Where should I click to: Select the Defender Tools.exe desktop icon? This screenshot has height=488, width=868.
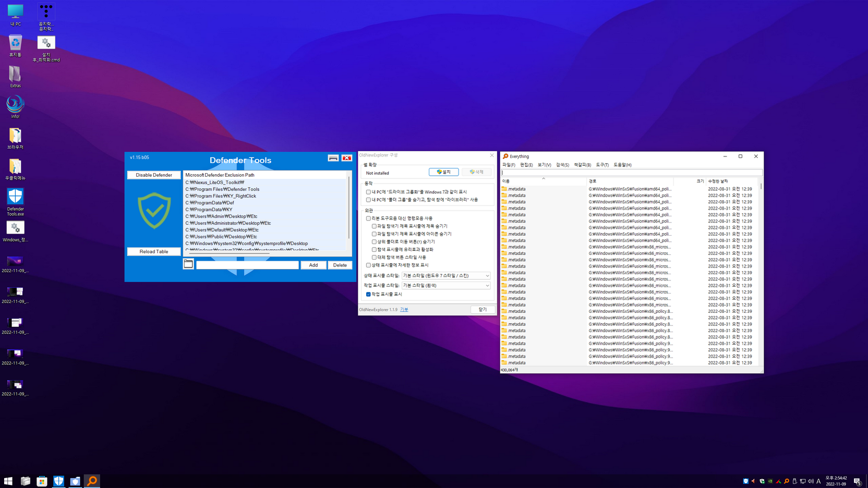[15, 202]
